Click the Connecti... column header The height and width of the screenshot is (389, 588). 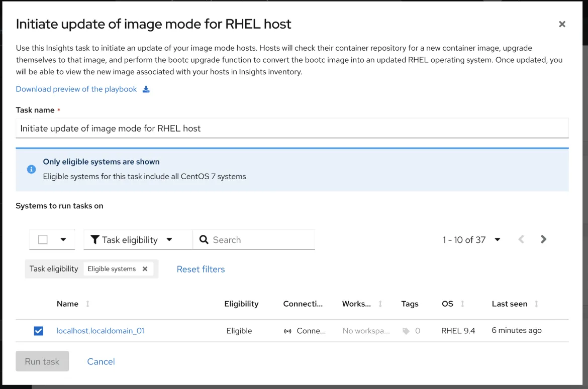tap(303, 304)
